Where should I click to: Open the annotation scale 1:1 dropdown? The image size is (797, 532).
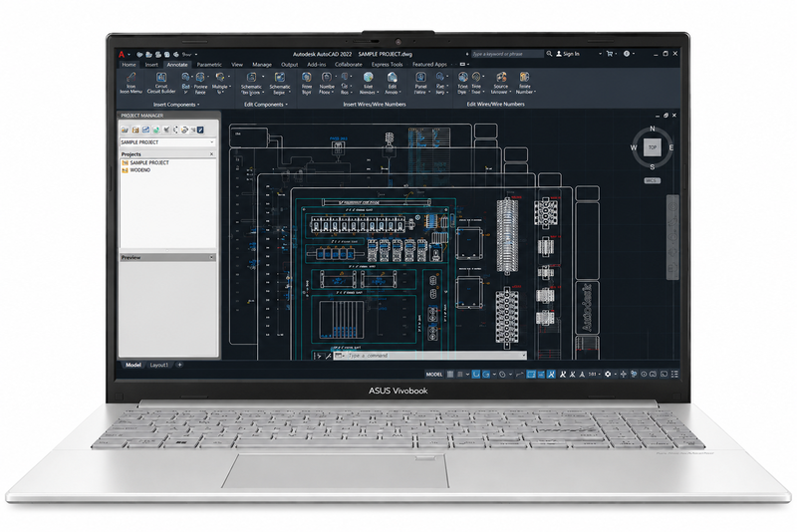point(594,374)
